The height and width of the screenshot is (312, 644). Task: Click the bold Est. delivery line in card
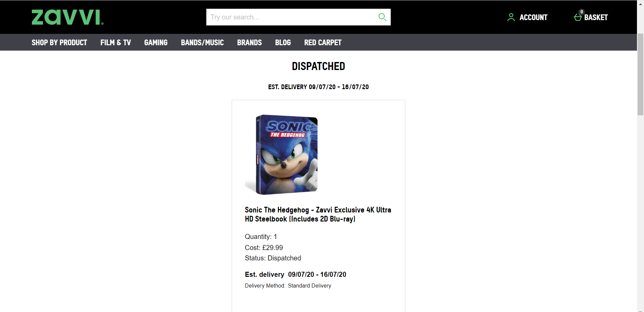(x=296, y=274)
